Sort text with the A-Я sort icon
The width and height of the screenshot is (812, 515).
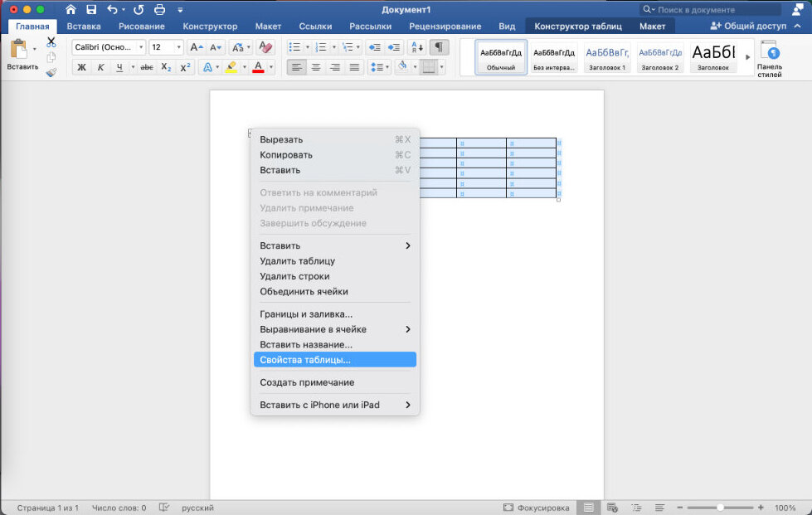tap(417, 47)
